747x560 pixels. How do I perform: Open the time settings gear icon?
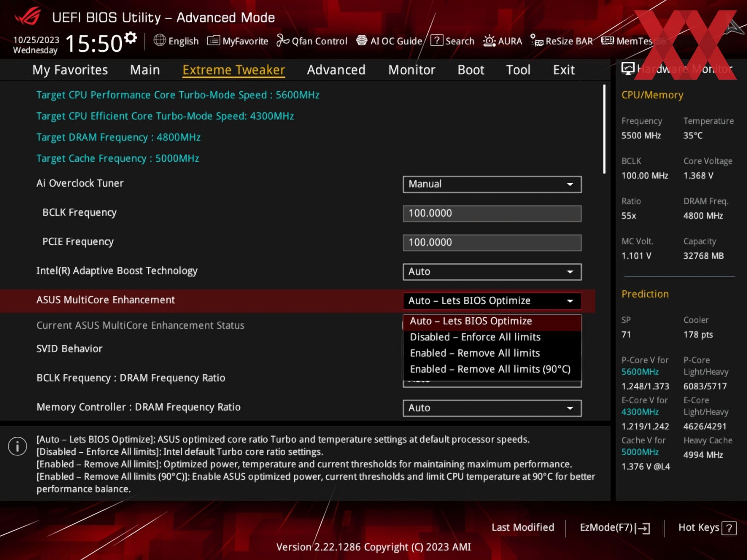131,38
